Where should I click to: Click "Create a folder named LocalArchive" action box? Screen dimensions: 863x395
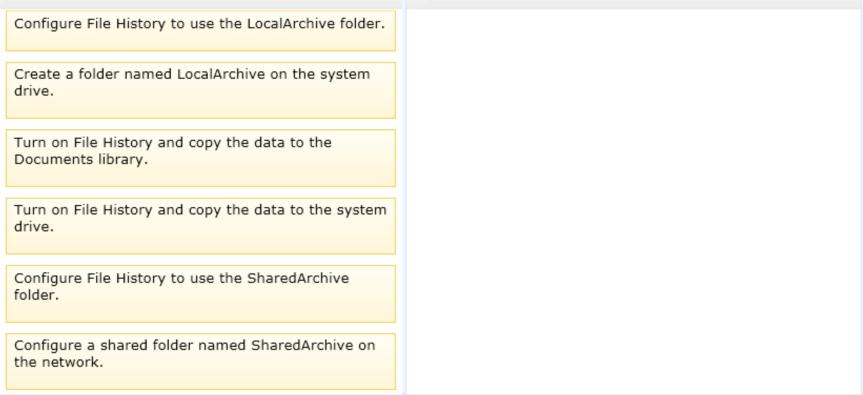click(x=200, y=90)
